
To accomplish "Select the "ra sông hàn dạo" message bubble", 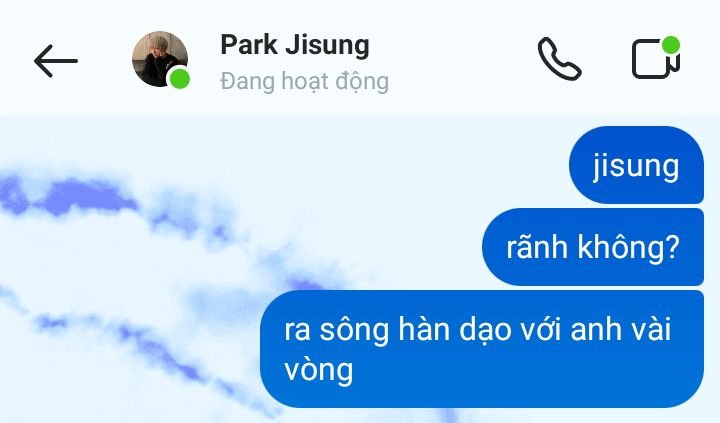I will tap(482, 349).
